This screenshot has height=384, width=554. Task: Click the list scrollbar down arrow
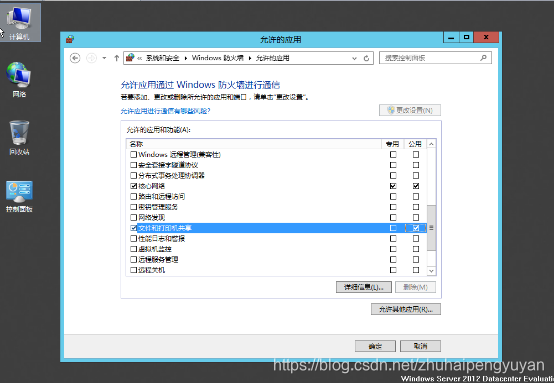(431, 271)
